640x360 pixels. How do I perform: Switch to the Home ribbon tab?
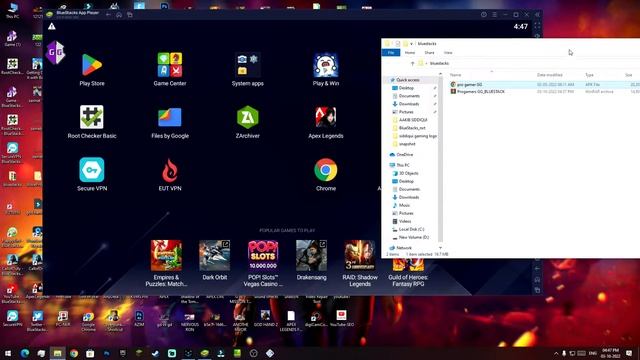410,53
